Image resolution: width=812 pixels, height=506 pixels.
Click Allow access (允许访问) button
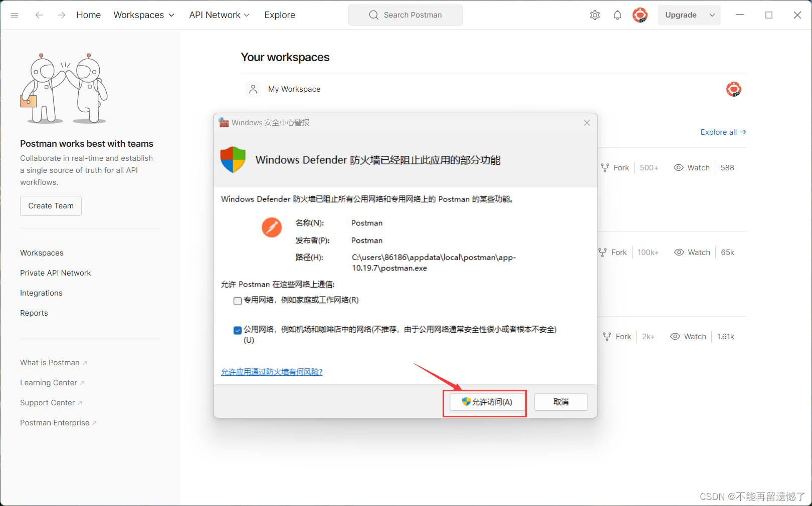[x=487, y=402]
